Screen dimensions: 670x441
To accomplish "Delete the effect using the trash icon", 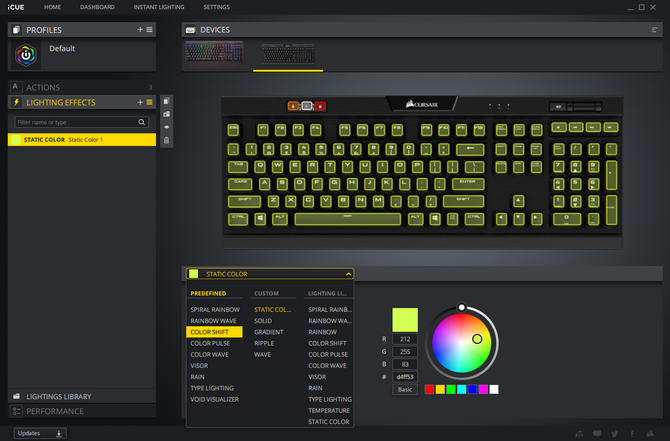I will tap(167, 140).
